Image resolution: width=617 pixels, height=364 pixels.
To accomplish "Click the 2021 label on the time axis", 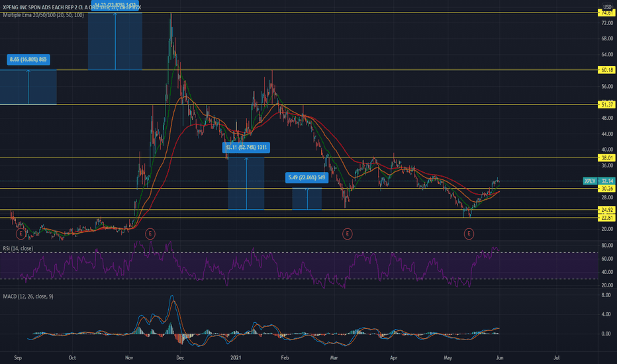I will [x=236, y=357].
